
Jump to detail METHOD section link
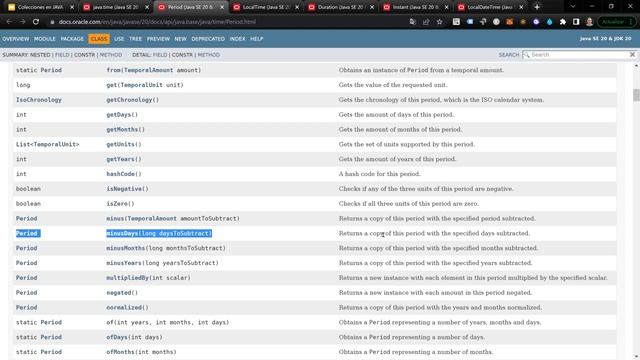click(x=208, y=55)
